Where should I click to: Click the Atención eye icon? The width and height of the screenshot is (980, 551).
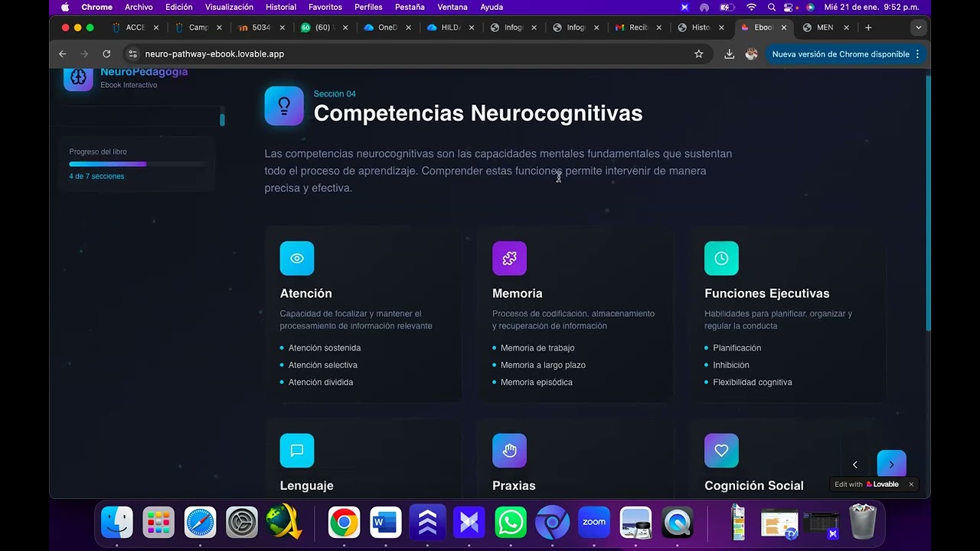297,259
